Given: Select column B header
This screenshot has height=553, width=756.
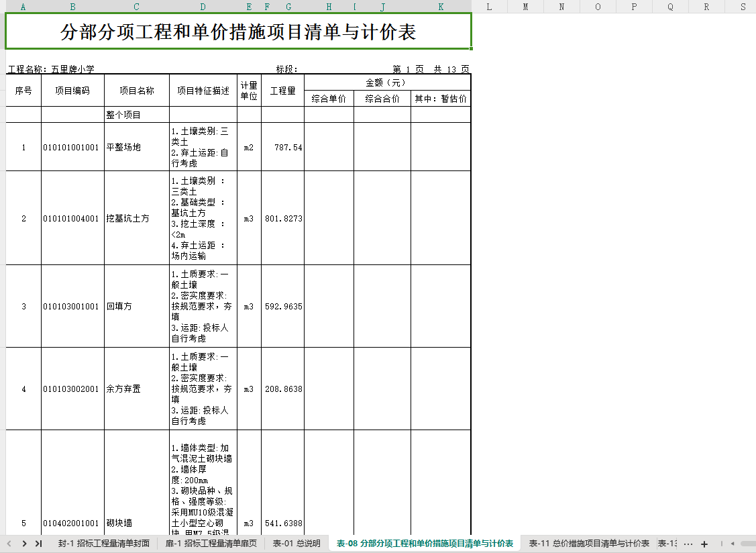Looking at the screenshot, I should pyautogui.click(x=73, y=7).
